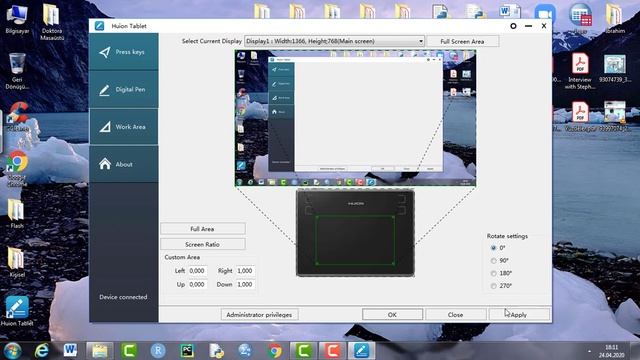This screenshot has height=360, width=640.
Task: Select the 270° rotation option
Action: [493, 286]
